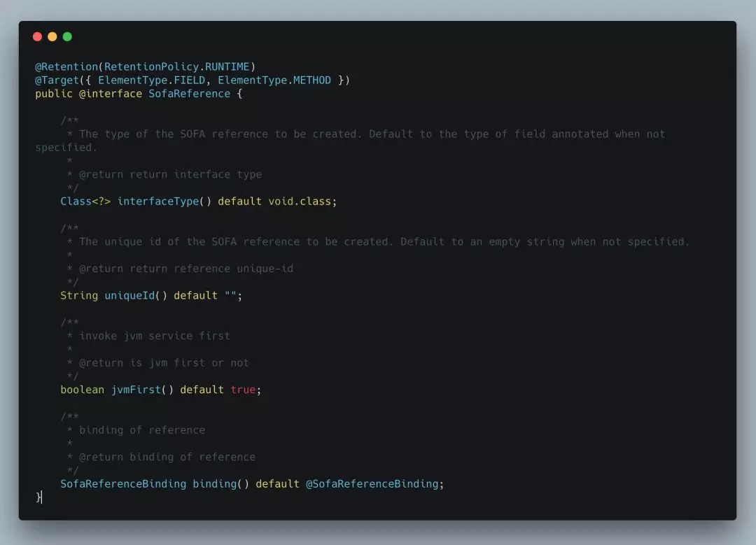Click the uniqueId() method name
Image resolution: width=756 pixels, height=545 pixels.
[x=136, y=295]
